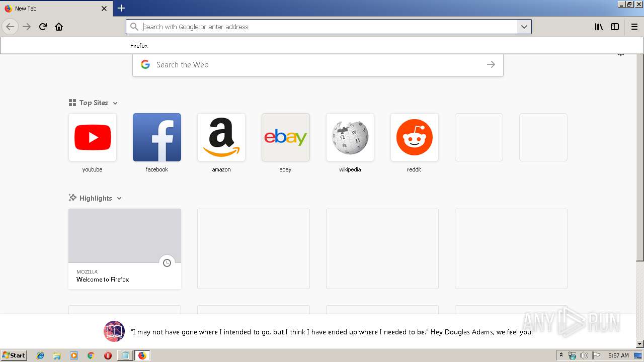Open the notepad taskbar item
644x362 pixels.
click(x=125, y=355)
